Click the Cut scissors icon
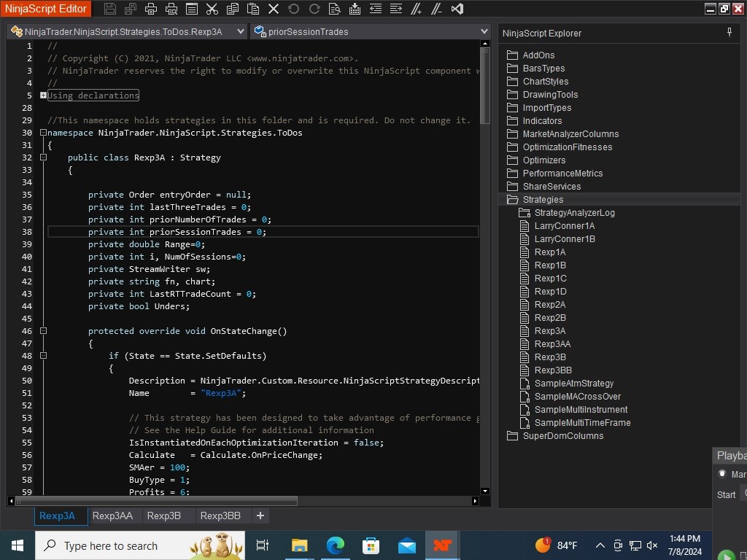The height and width of the screenshot is (560, 747). click(x=212, y=9)
